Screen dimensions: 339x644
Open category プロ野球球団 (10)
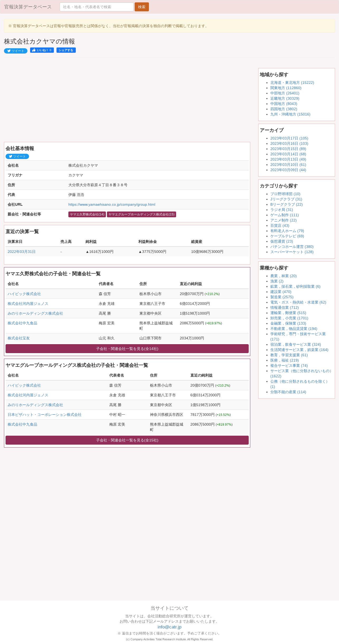(285, 194)
